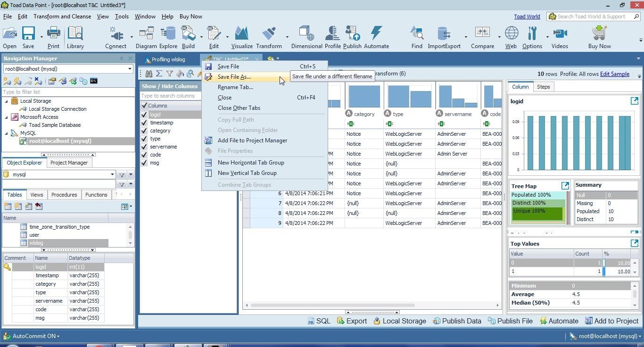Click the Unique 100% tree map block
The image size is (644, 347).
click(537, 214)
